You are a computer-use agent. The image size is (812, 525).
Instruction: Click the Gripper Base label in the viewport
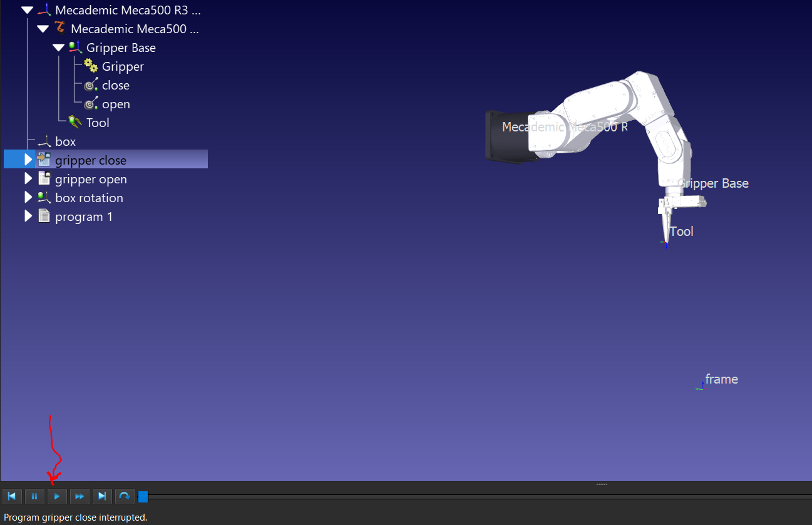tap(714, 183)
